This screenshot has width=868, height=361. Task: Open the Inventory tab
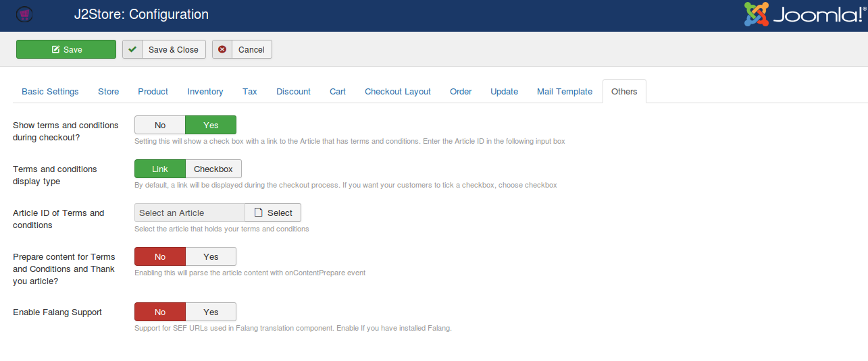coord(205,92)
